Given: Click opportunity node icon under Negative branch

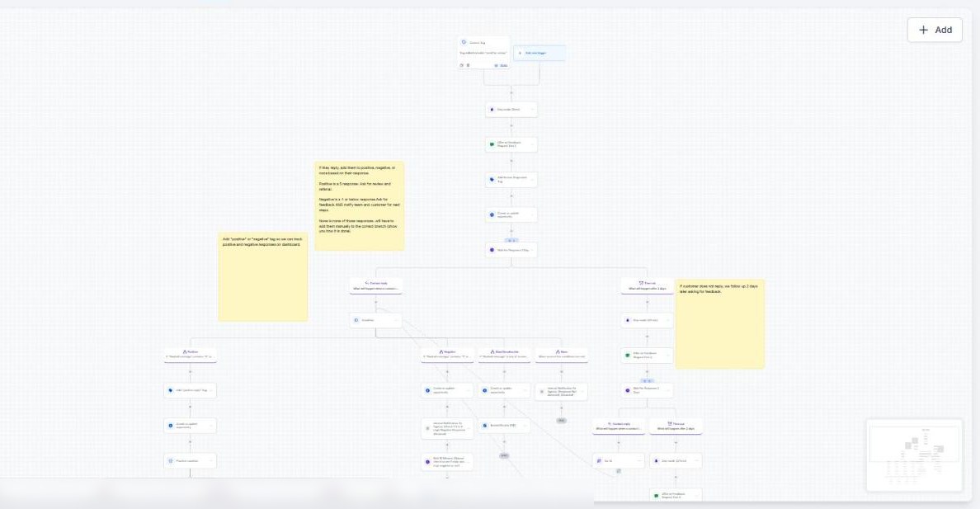Looking at the screenshot, I should tap(427, 390).
